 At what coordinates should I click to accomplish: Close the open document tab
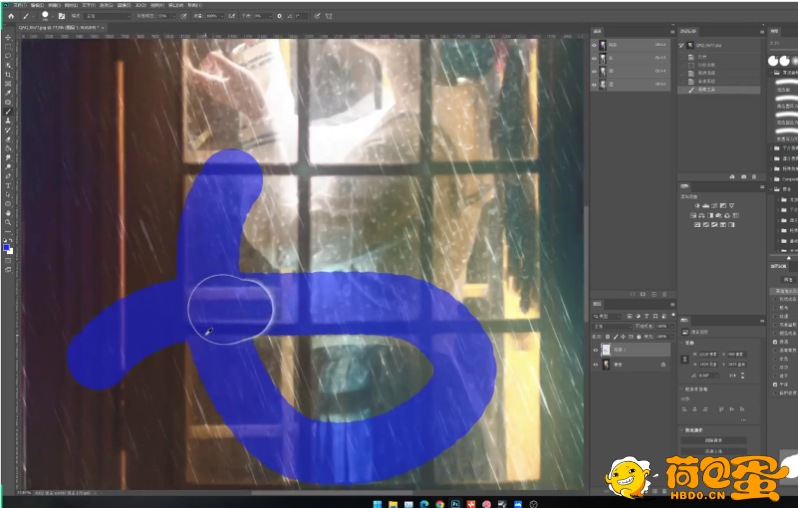[103, 27]
